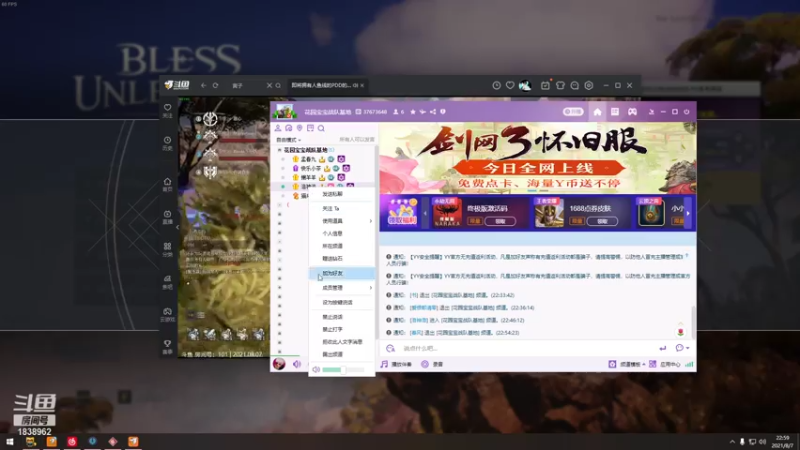Click the star favorite icon in YY channel header
Screen dimensions: 800x450
coord(413,112)
